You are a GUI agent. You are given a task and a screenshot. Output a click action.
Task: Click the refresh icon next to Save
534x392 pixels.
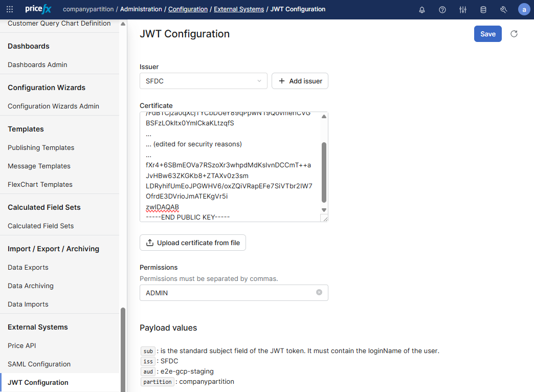pos(514,34)
